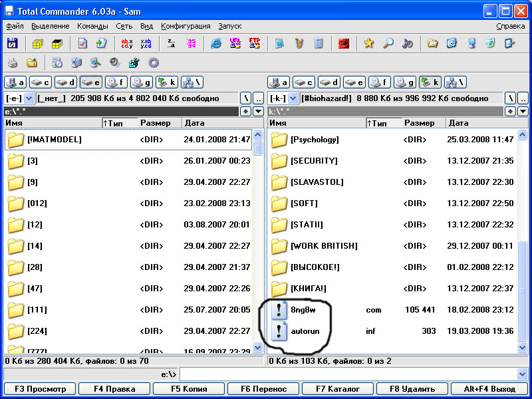
Task: Click the yellow star favorites icon
Action: point(368,43)
